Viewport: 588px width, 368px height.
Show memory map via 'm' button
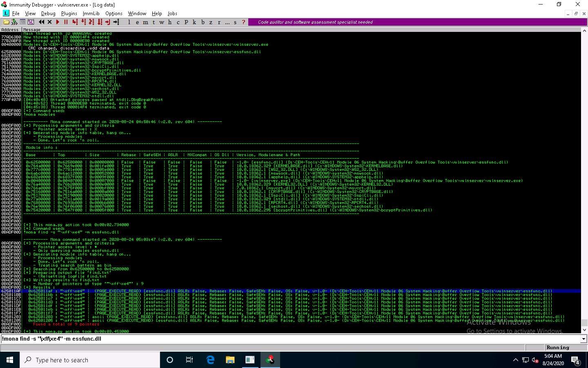click(145, 22)
